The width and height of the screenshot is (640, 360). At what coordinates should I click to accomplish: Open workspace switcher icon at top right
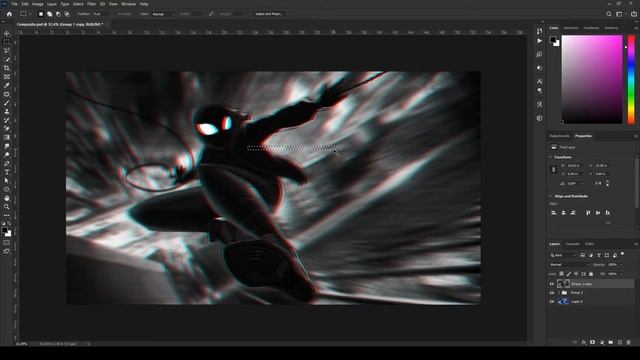coord(619,14)
